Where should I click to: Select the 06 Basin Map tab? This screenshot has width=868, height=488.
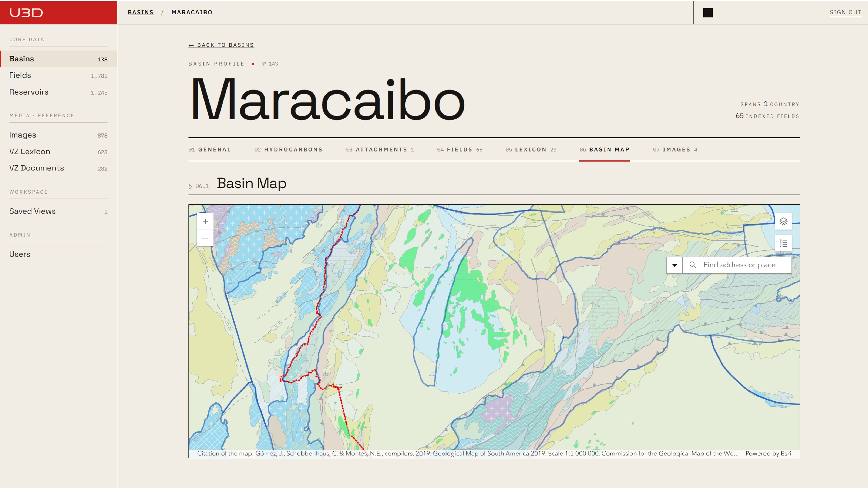(605, 150)
